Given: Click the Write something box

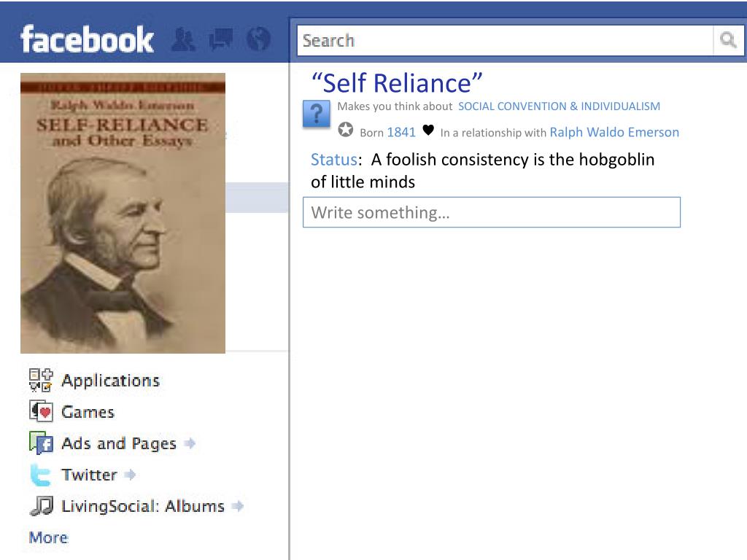Looking at the screenshot, I should click(492, 212).
